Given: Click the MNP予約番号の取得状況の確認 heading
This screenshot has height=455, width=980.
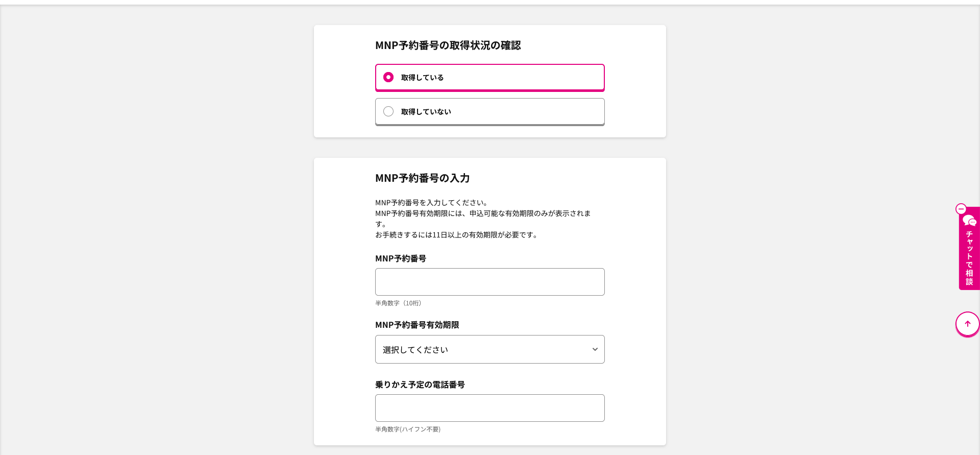Looking at the screenshot, I should coord(448,45).
